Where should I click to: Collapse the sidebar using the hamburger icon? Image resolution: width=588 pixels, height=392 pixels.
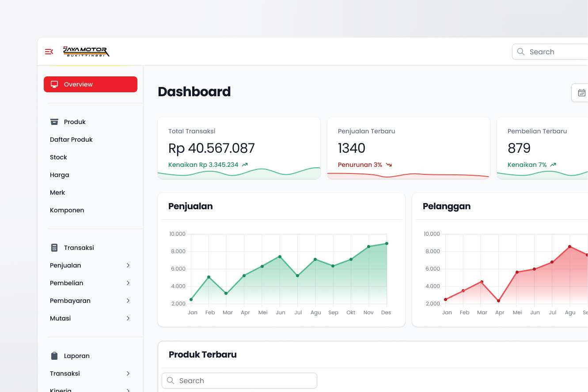click(49, 52)
